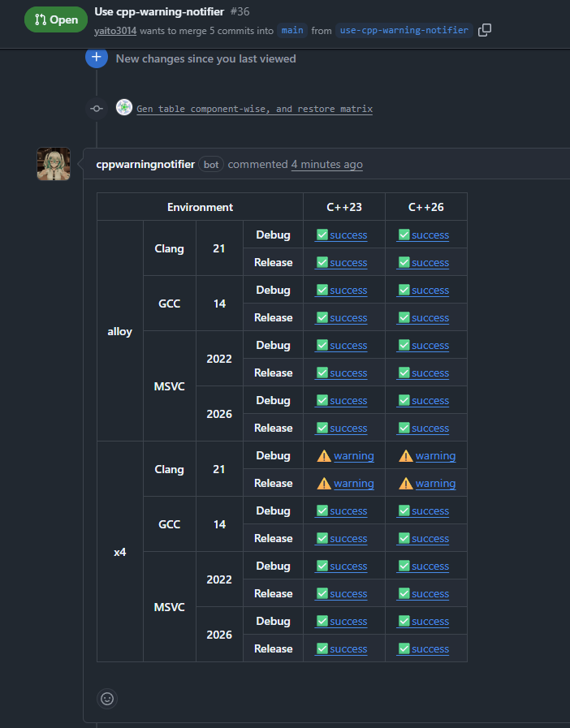Open alloy Clang 21 Debug C++23 success
Image resolution: width=570 pixels, height=728 pixels.
click(x=342, y=235)
